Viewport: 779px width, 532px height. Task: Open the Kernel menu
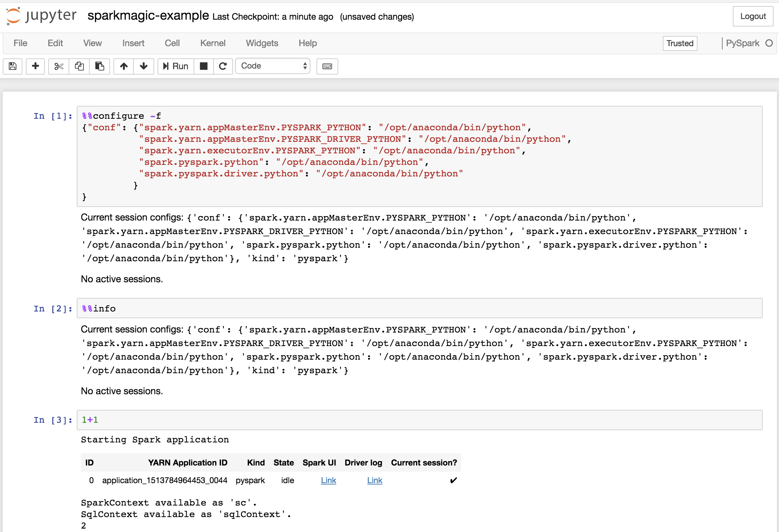pyautogui.click(x=213, y=43)
